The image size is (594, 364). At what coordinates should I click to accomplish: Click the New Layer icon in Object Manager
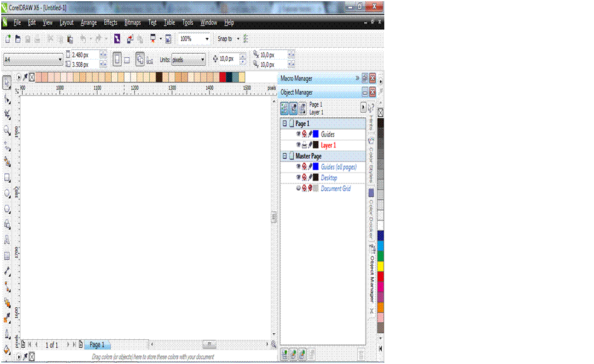[285, 354]
